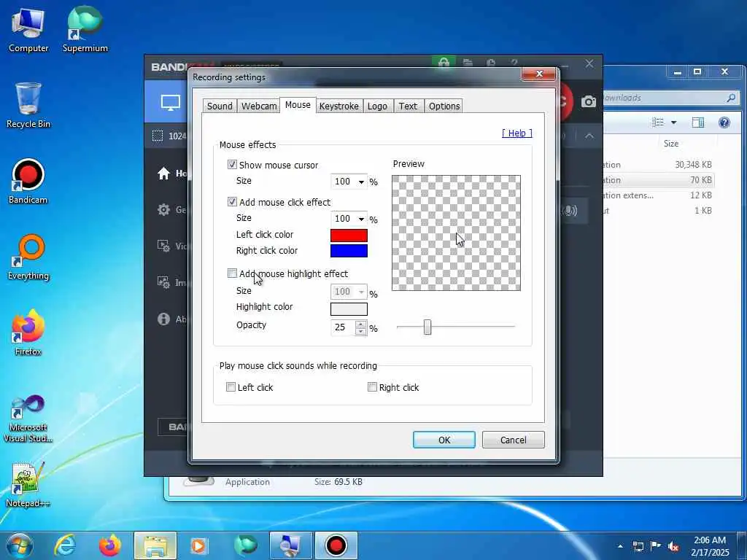
Task: Switch to the Logo tab
Action: click(x=377, y=106)
